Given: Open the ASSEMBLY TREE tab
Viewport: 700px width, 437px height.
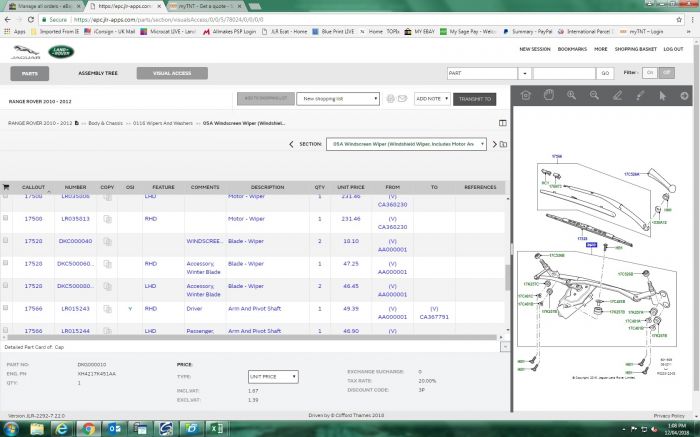Looking at the screenshot, I should [x=98, y=73].
